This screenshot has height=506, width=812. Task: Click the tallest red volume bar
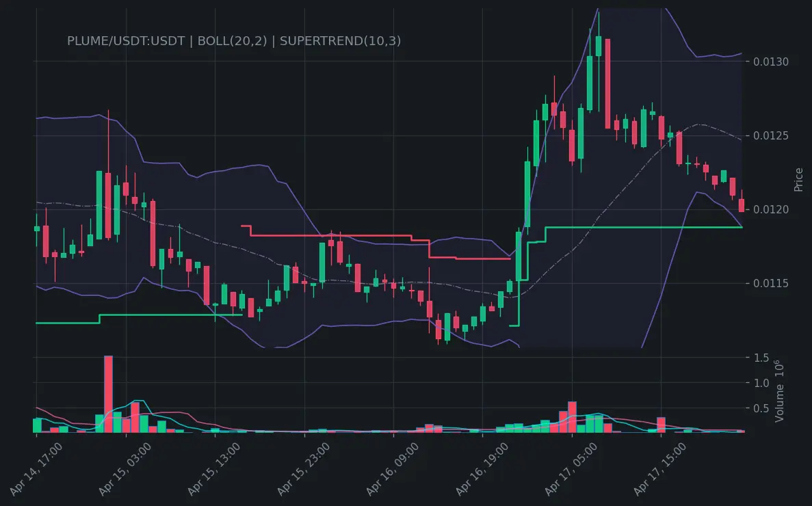tap(108, 394)
